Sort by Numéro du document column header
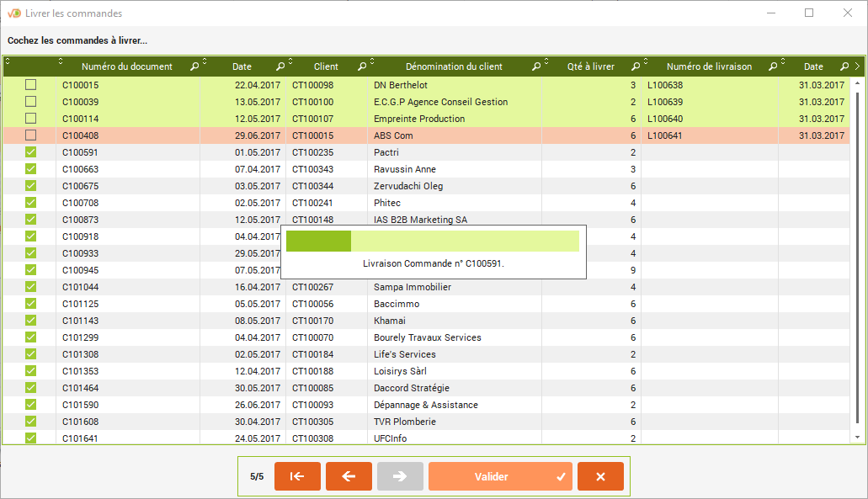 [x=126, y=66]
